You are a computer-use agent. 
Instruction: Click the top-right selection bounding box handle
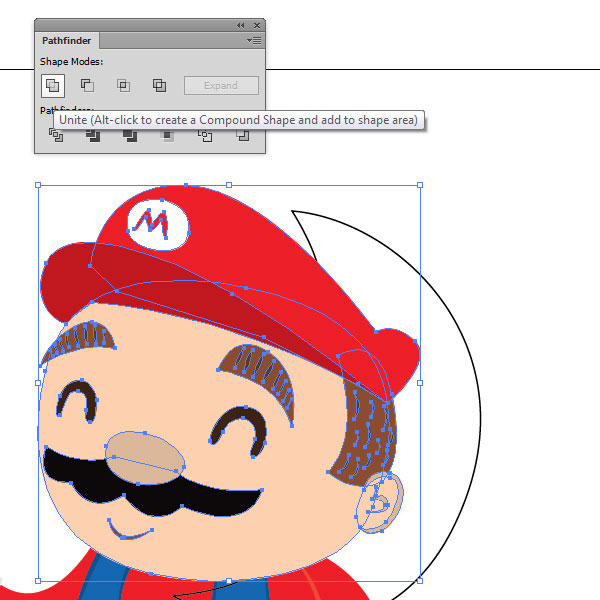pyautogui.click(x=419, y=185)
